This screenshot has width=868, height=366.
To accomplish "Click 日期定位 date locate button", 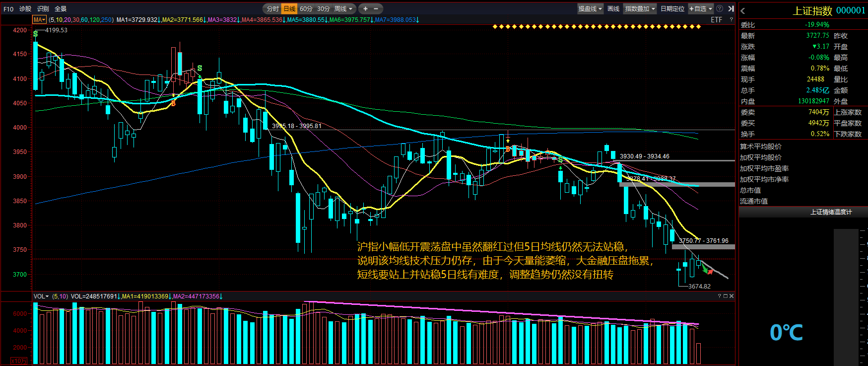I will point(672,9).
